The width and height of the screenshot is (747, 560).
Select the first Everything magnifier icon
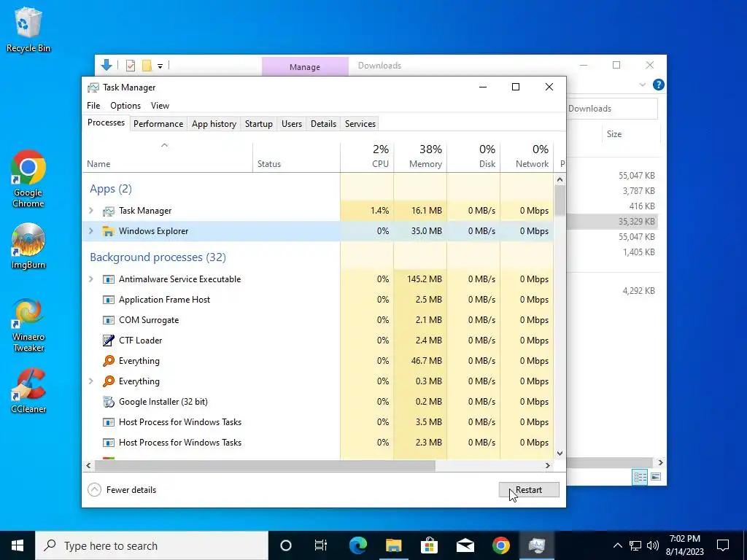tap(109, 360)
